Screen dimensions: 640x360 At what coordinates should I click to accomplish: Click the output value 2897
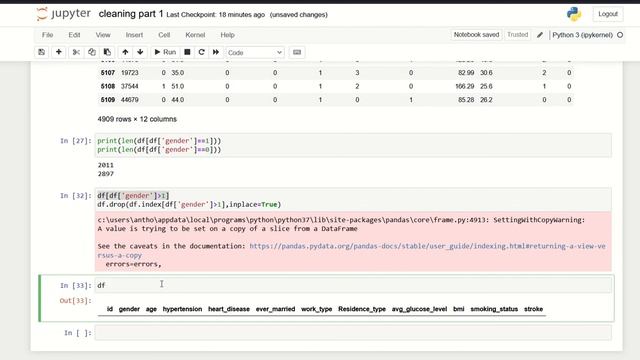coord(106,174)
